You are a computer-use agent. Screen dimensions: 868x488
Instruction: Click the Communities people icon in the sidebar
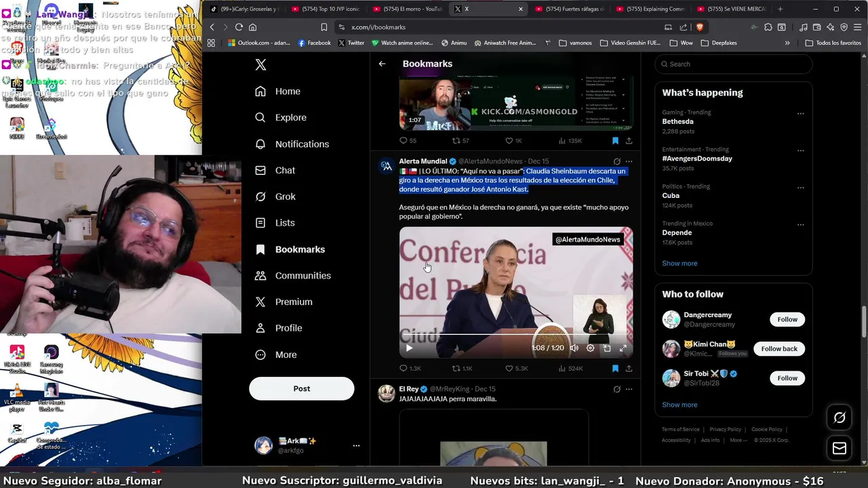(260, 276)
